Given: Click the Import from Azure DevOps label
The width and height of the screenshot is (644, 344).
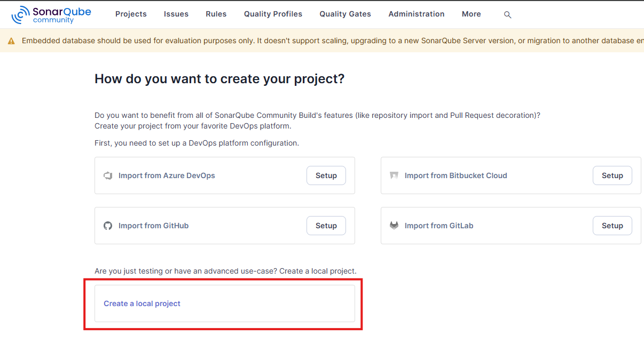Looking at the screenshot, I should [x=167, y=175].
